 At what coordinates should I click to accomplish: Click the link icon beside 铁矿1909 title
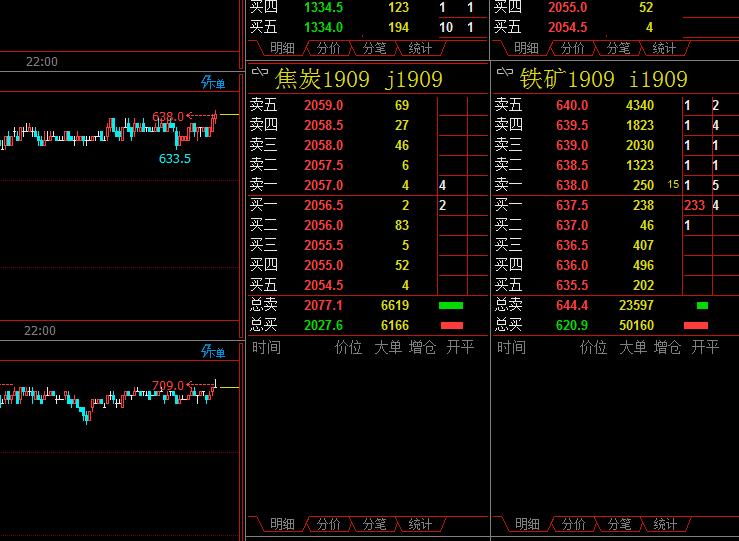505,74
